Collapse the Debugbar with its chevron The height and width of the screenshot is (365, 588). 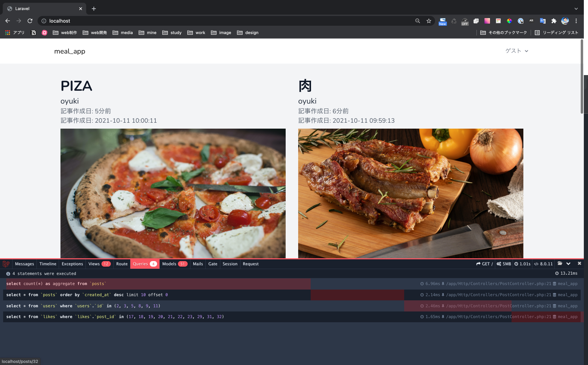569,263
